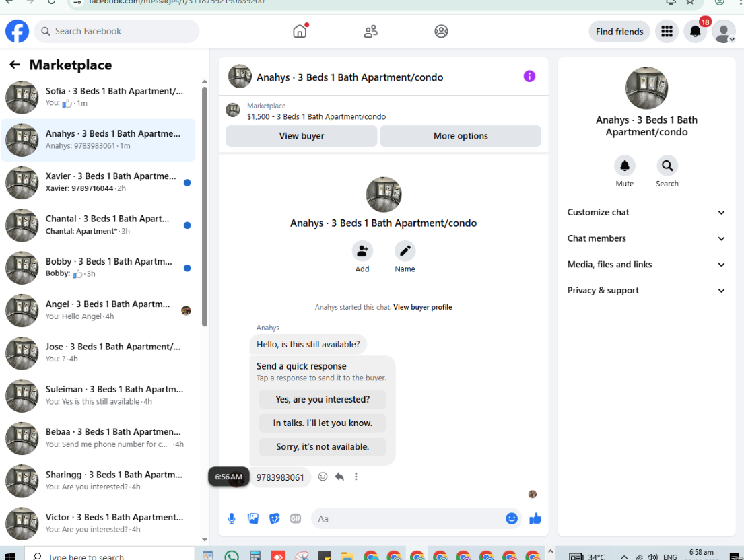Viewport: 744px width, 560px height.
Task: Choose a GIF in composer
Action: 296,519
